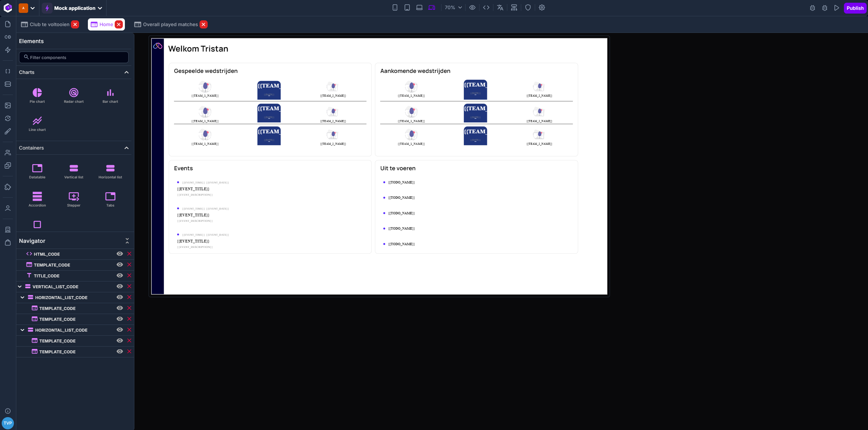Select the Radar chart component
The image size is (868, 430).
click(x=74, y=95)
